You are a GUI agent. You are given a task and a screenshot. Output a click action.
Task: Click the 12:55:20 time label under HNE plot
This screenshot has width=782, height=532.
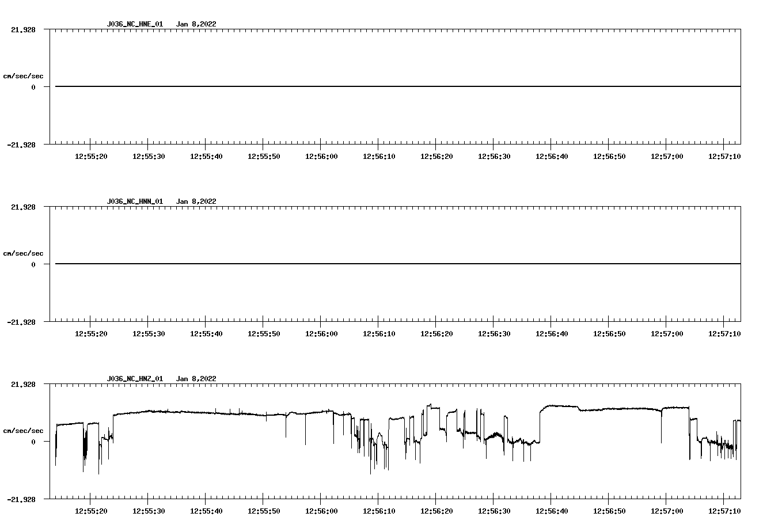point(91,157)
